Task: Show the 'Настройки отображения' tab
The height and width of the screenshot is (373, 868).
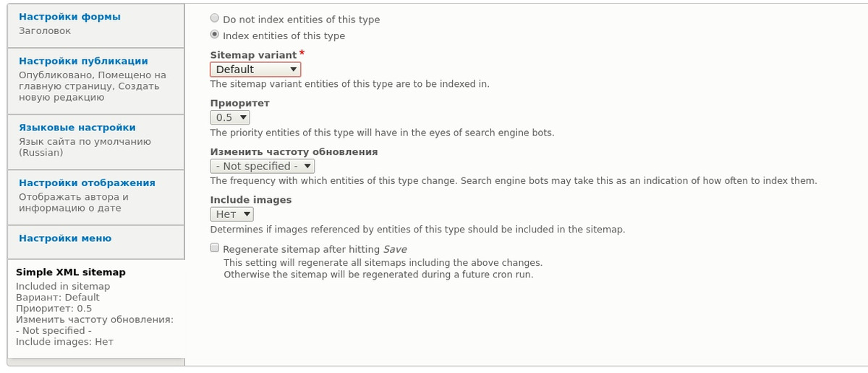Action: click(87, 183)
